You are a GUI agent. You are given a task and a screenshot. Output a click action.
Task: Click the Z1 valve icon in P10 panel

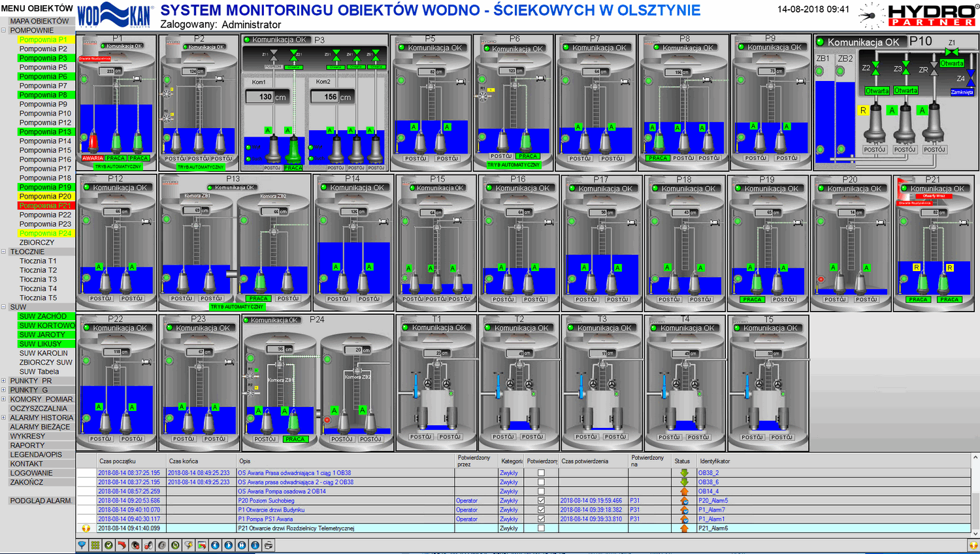[x=952, y=52]
